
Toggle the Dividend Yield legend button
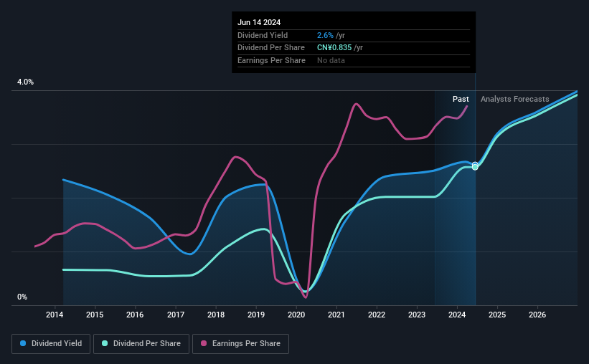[51, 344]
